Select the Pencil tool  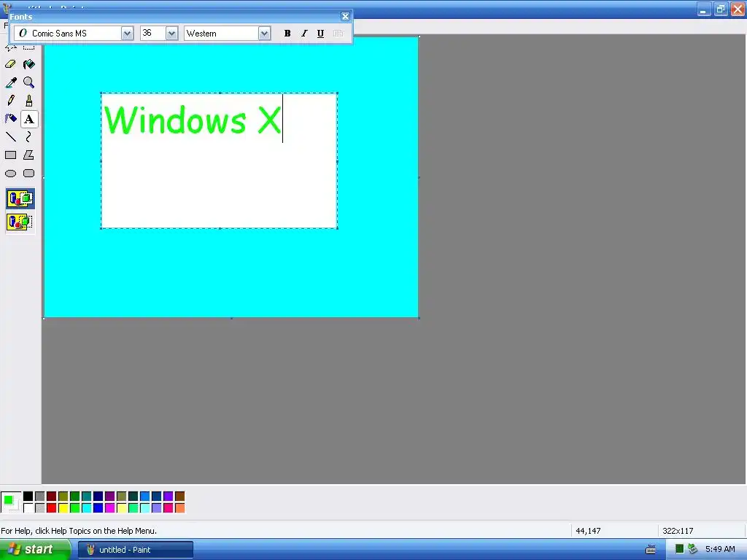point(10,101)
